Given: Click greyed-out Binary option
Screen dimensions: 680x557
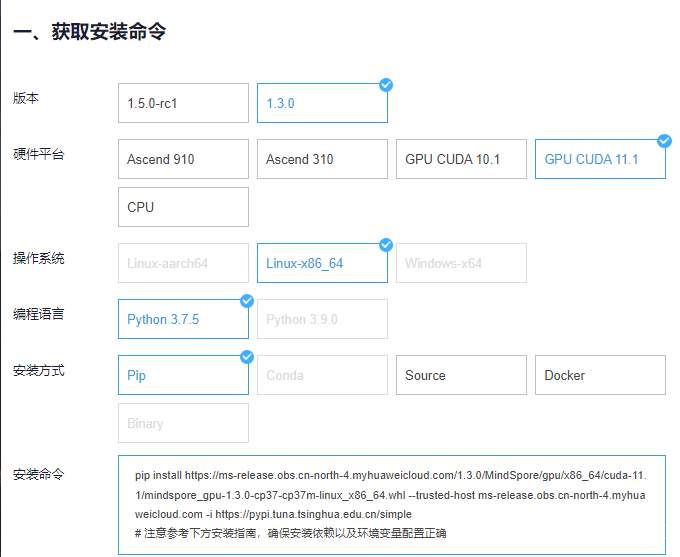Looking at the screenshot, I should (183, 423).
